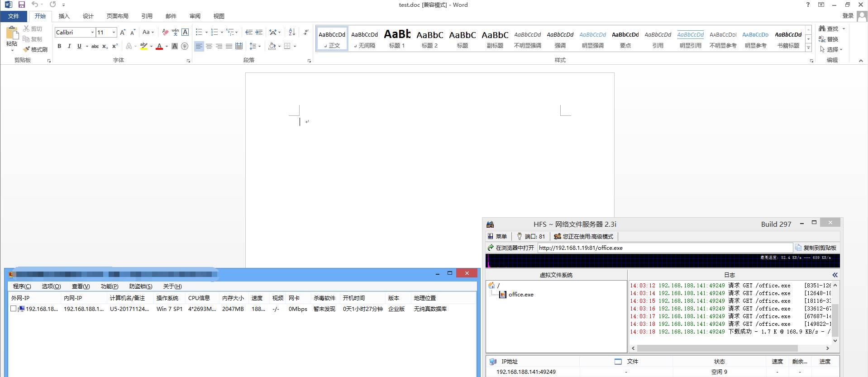Click the Paste (粘贴) clipboard icon
Screen dimensions: 868x377
point(12,33)
